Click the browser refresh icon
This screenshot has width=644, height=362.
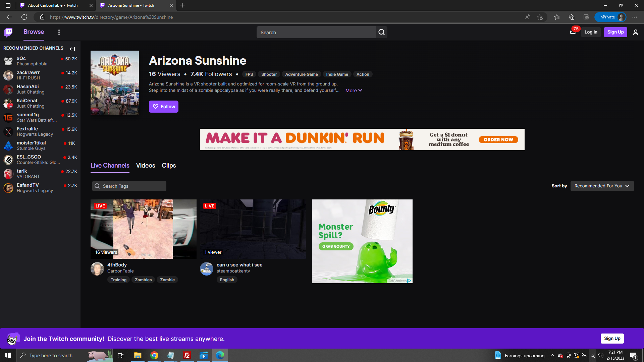click(x=24, y=17)
